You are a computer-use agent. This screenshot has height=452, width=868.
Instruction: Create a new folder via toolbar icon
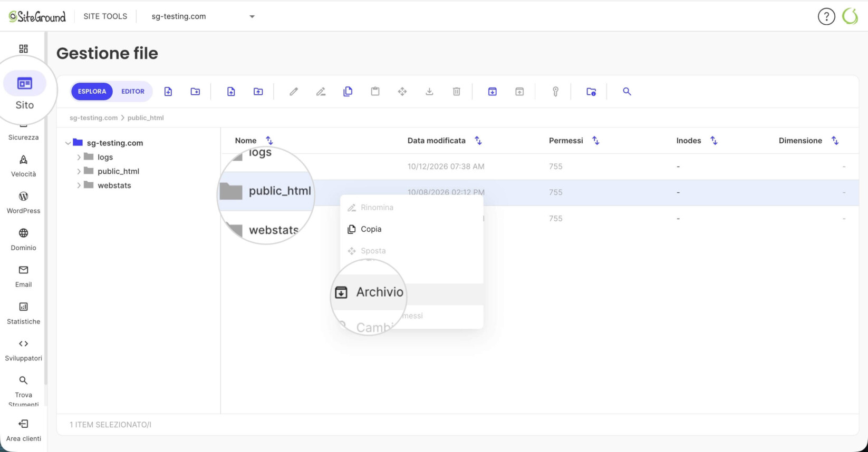(195, 92)
